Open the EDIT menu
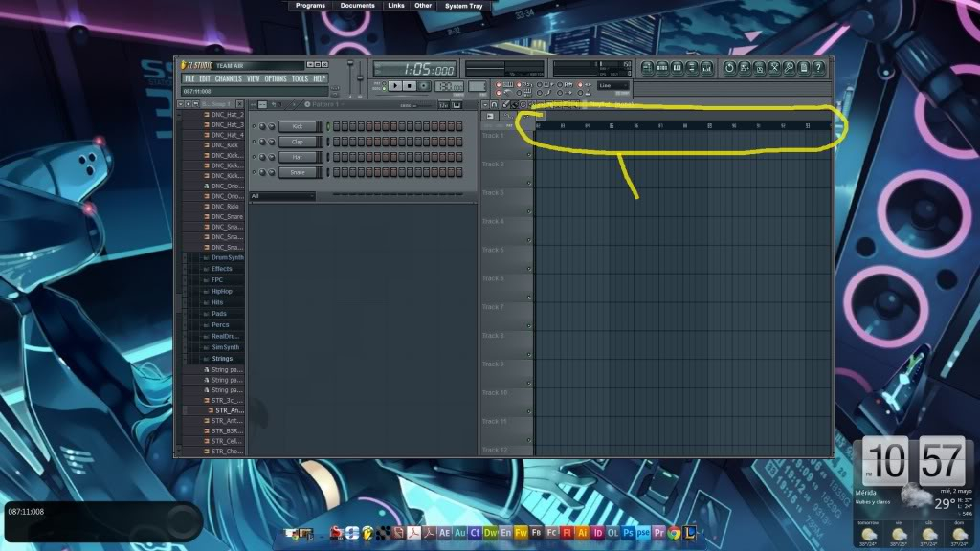Image resolution: width=980 pixels, height=551 pixels. [x=205, y=78]
